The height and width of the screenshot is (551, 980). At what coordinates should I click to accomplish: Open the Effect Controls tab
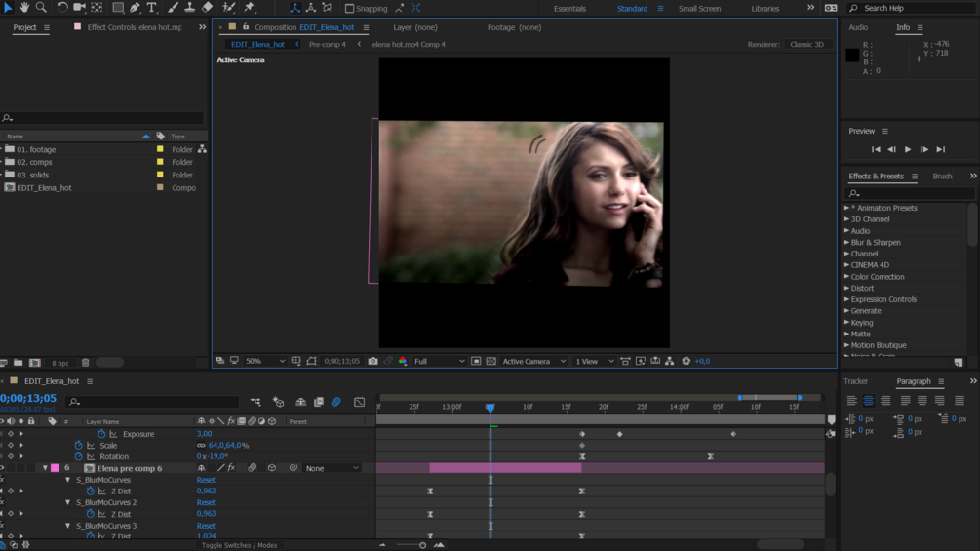pos(135,27)
